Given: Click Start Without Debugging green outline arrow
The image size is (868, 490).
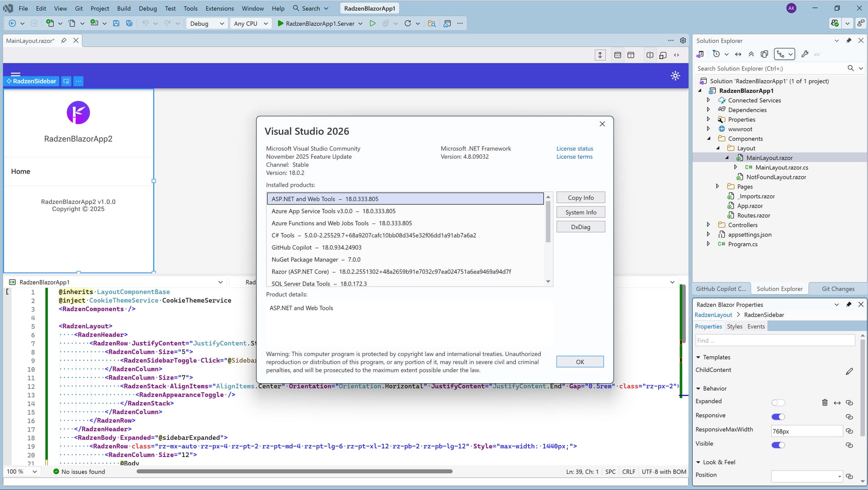Looking at the screenshot, I should tap(372, 24).
